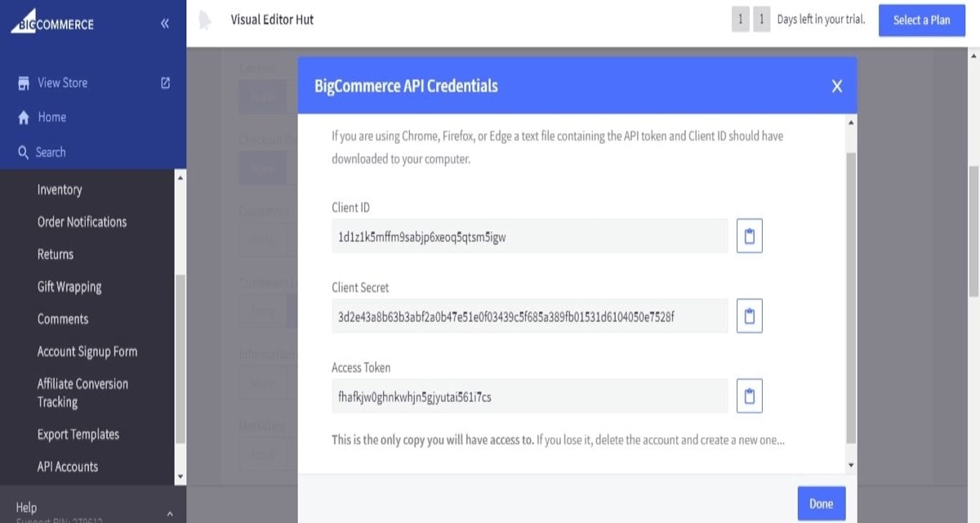Close the API Credentials dialog
The image size is (980, 523).
[836, 86]
